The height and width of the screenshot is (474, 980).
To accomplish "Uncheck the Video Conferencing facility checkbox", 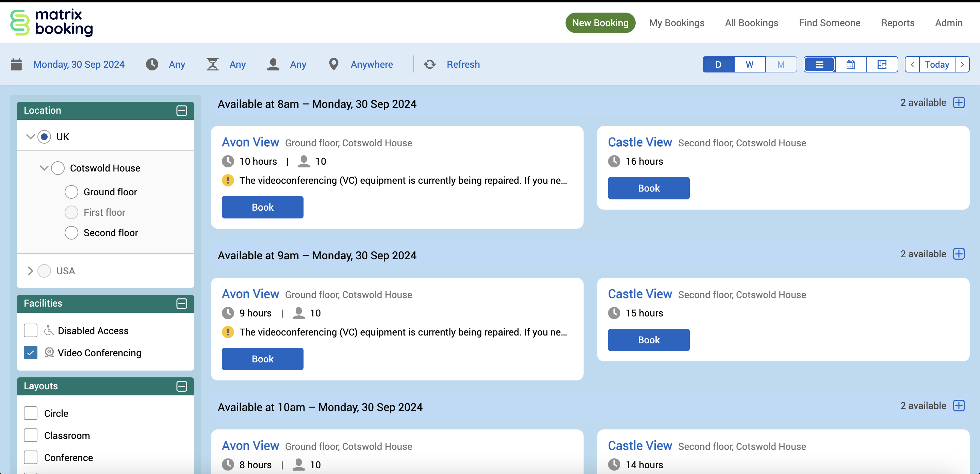I will pyautogui.click(x=30, y=353).
